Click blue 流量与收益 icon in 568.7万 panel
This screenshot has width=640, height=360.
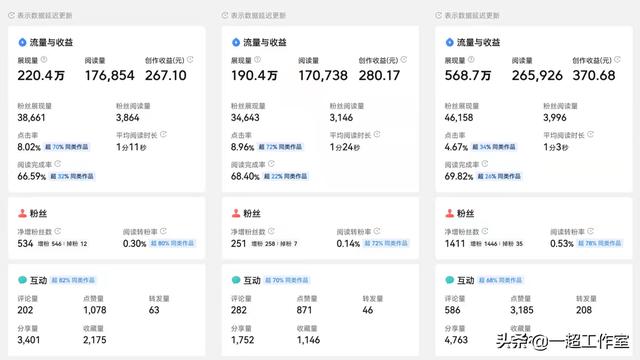(x=449, y=42)
